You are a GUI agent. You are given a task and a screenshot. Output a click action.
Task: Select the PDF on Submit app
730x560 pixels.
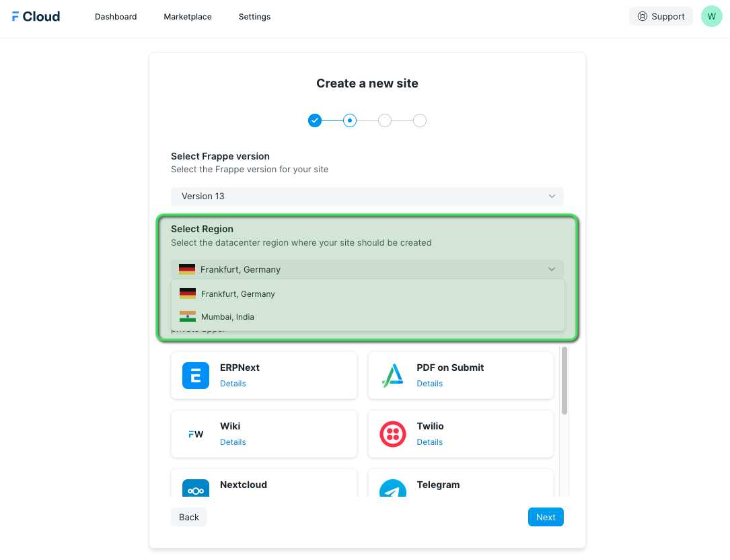tap(461, 376)
